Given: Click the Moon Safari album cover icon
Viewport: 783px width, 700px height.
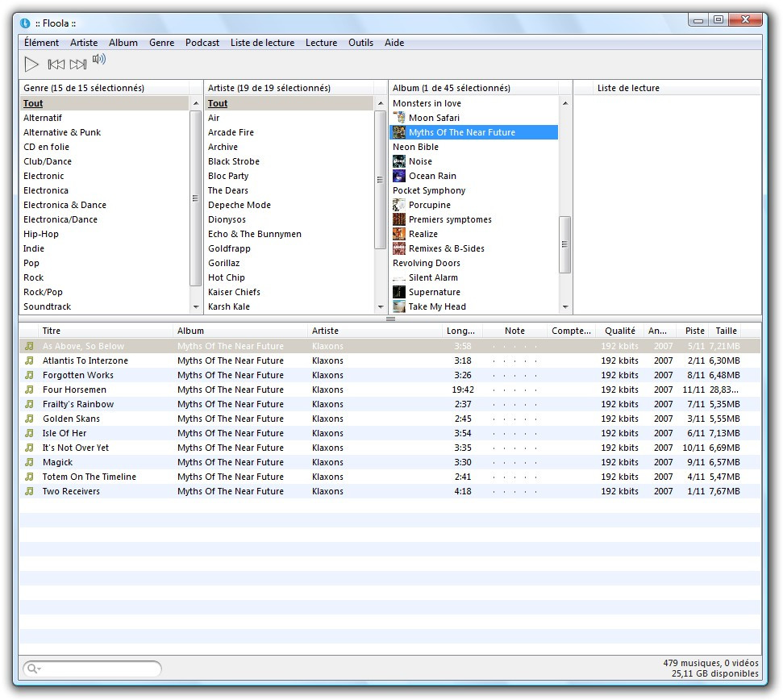Looking at the screenshot, I should [399, 118].
